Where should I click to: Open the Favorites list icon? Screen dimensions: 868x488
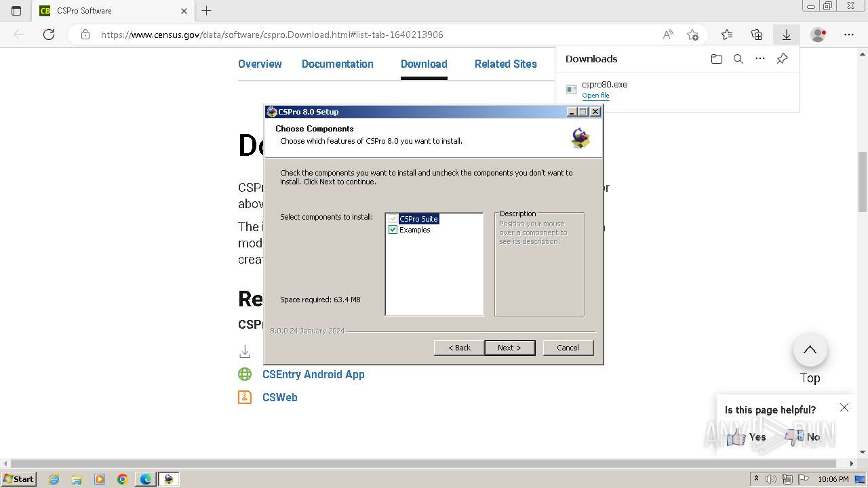click(x=727, y=35)
